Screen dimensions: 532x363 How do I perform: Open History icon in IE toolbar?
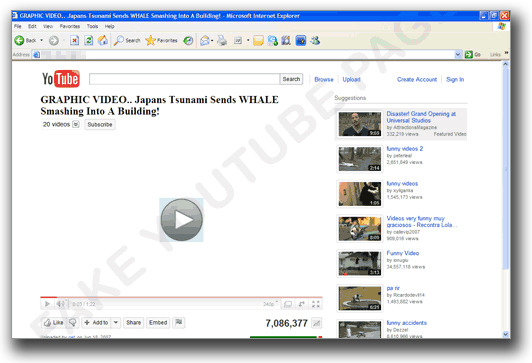188,41
